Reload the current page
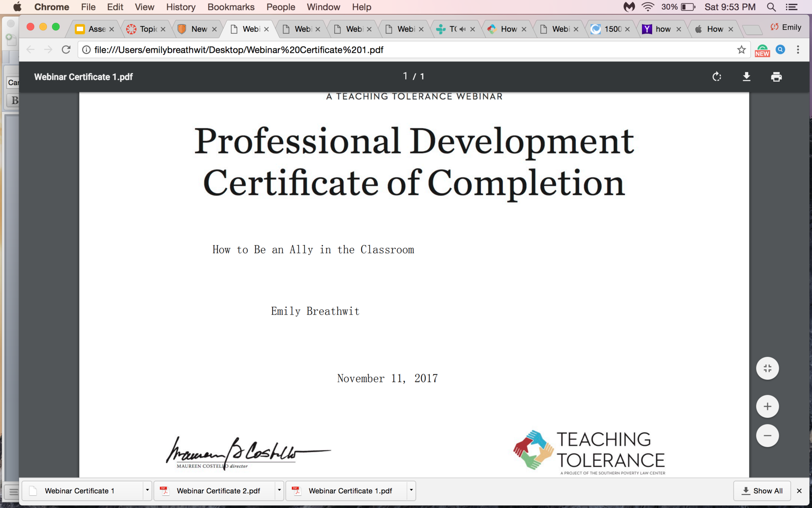 66,50
